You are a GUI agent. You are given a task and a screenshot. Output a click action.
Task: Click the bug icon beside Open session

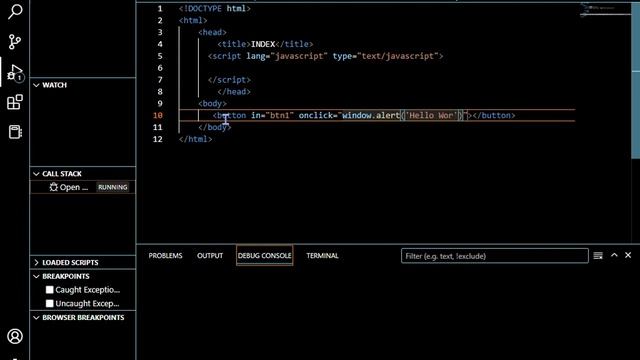[53, 187]
